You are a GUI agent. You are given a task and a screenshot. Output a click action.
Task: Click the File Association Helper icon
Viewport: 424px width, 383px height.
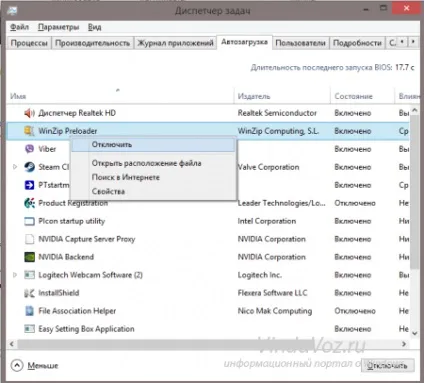(x=29, y=311)
